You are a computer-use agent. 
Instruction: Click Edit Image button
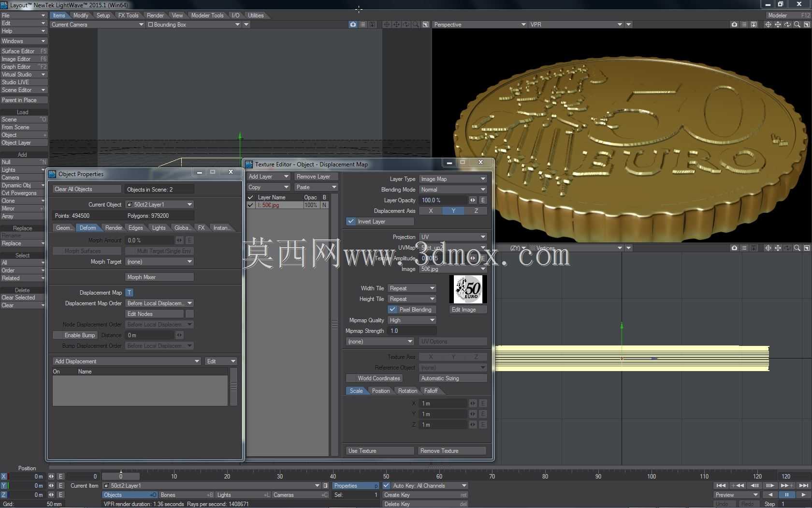click(468, 310)
